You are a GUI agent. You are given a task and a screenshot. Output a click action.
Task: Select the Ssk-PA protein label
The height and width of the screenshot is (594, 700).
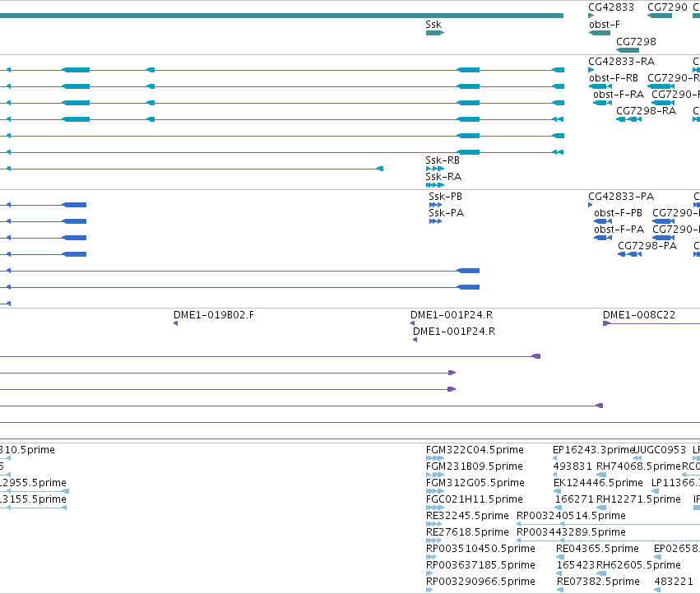(x=446, y=213)
